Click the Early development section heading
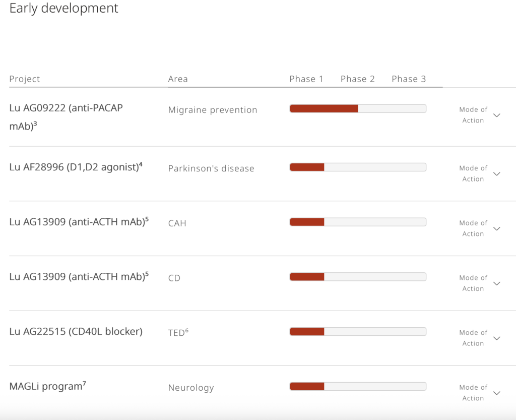The height and width of the screenshot is (420, 516). (x=64, y=9)
